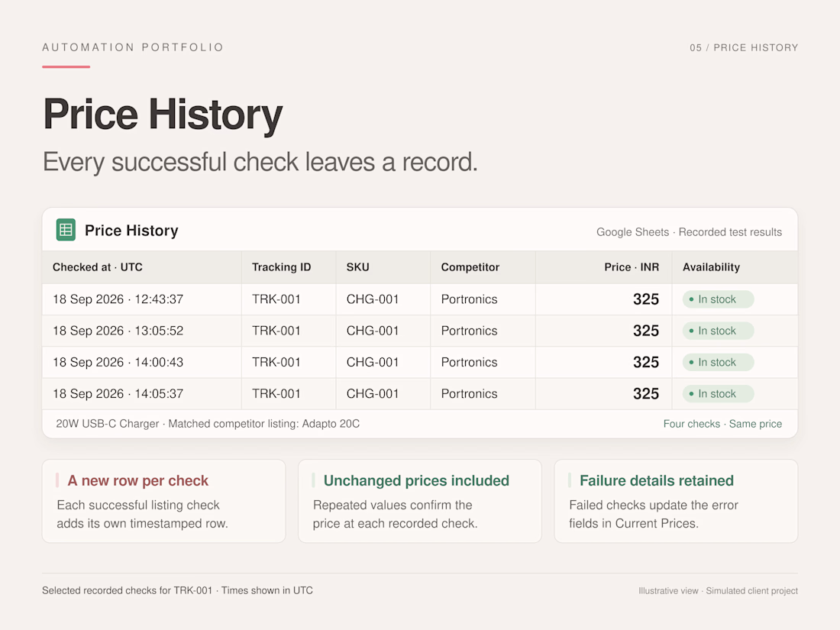The height and width of the screenshot is (630, 840).
Task: Click the Price History table card title
Action: click(x=131, y=231)
